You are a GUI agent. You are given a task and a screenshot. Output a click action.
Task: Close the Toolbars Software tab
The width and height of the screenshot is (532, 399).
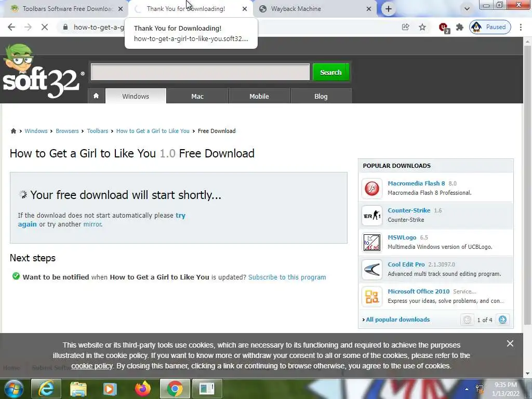click(121, 9)
